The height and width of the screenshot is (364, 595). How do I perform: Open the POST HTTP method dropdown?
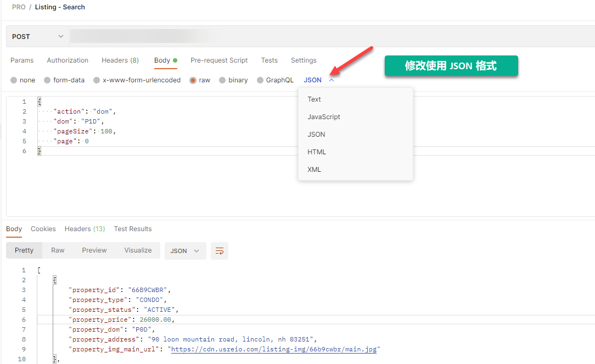coord(37,37)
